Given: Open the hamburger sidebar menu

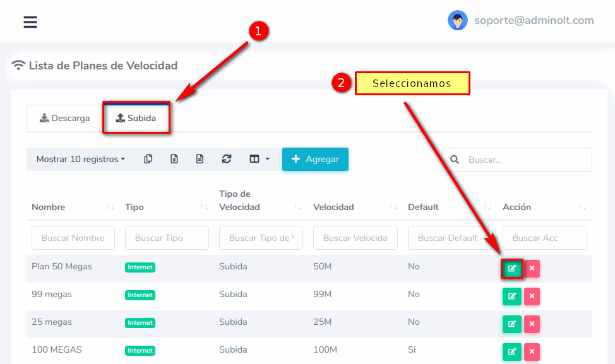Looking at the screenshot, I should pyautogui.click(x=30, y=22).
